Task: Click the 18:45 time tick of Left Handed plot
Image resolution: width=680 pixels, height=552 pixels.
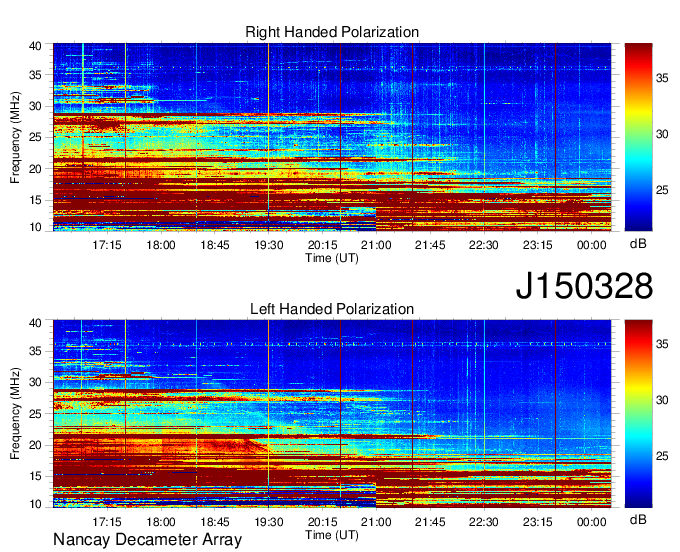Action: (214, 522)
